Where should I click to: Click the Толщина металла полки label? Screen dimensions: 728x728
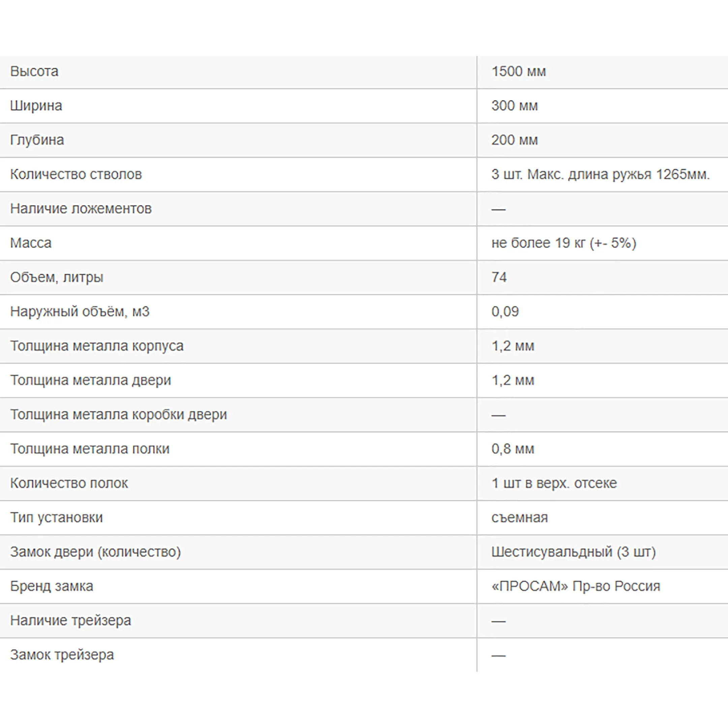click(90, 449)
